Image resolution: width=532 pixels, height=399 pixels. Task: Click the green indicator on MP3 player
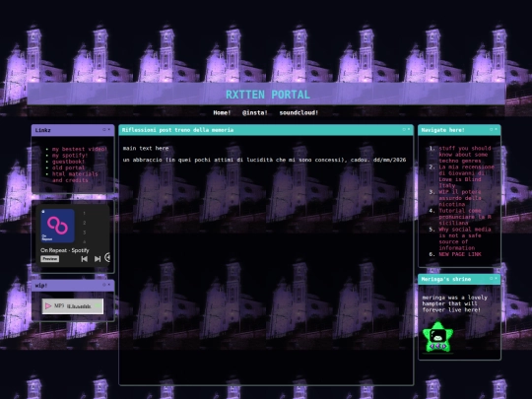pos(98,306)
